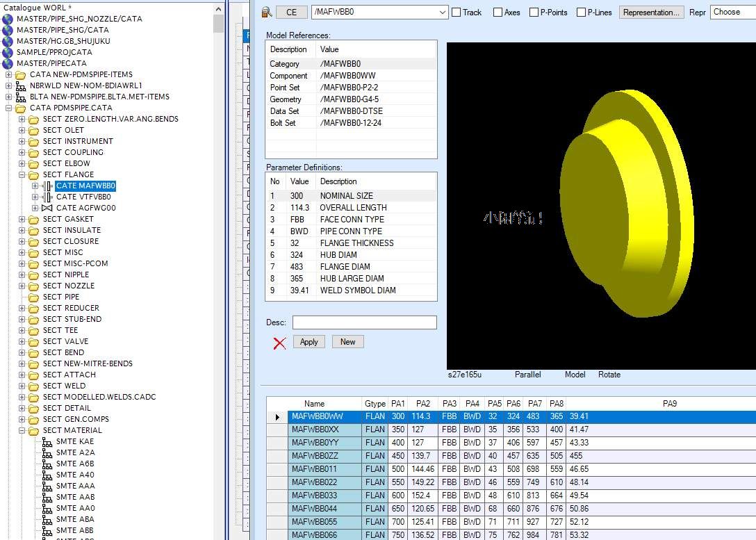Click the valve icon of CATE AGFWG00

47,208
